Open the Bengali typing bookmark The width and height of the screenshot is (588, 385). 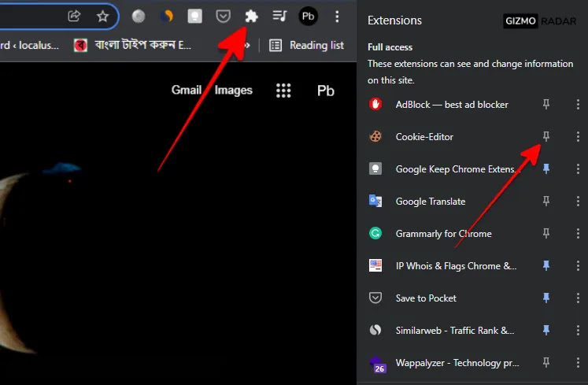point(133,46)
